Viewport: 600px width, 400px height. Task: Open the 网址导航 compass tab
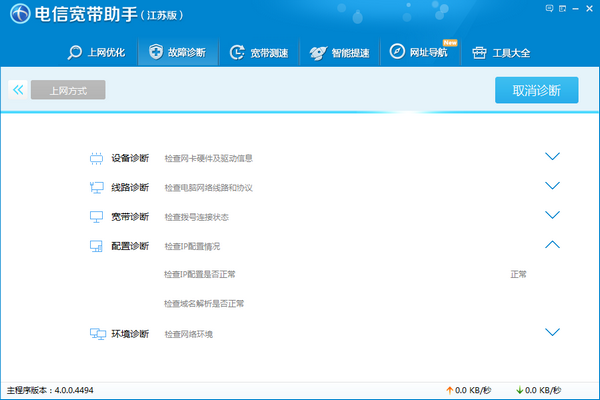click(x=420, y=52)
